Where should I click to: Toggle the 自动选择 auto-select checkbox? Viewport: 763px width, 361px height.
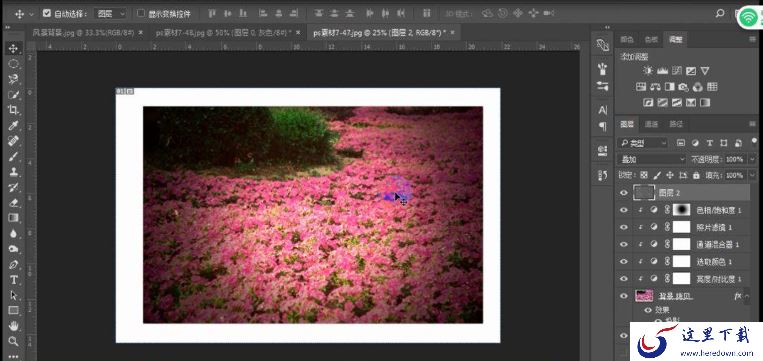click(47, 13)
